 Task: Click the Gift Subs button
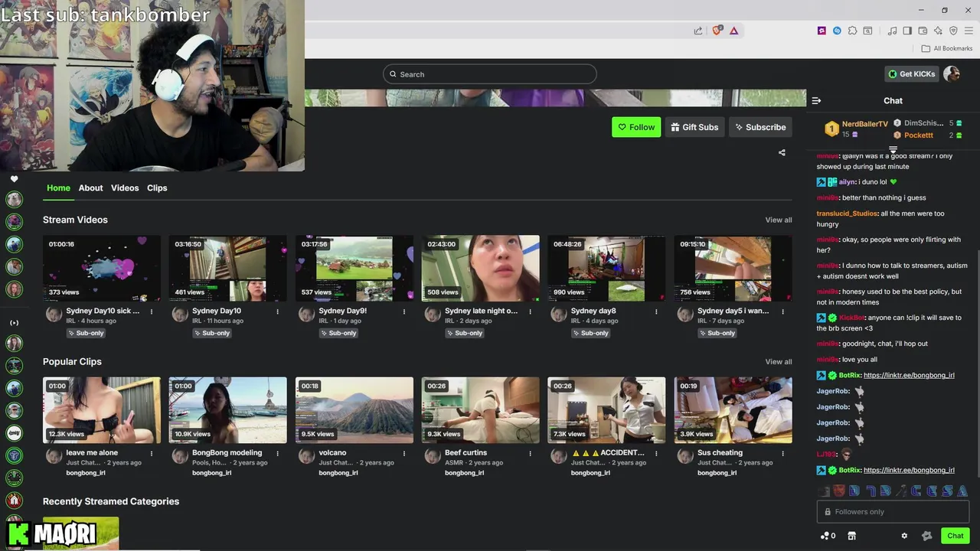click(694, 127)
